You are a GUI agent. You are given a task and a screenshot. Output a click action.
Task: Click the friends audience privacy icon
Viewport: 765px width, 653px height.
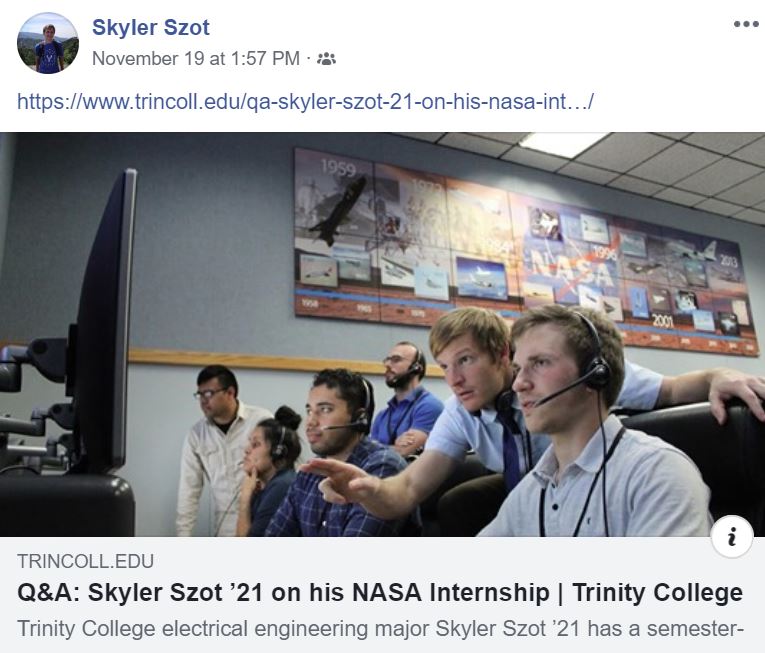(x=326, y=59)
